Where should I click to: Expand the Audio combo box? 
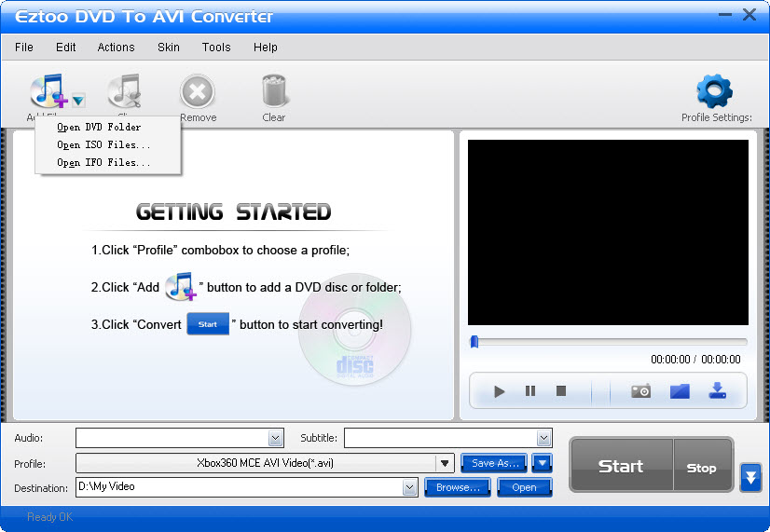click(276, 438)
